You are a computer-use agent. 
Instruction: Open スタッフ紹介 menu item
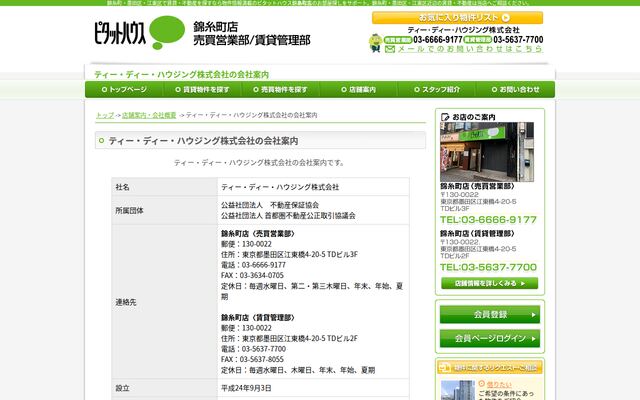(437, 89)
